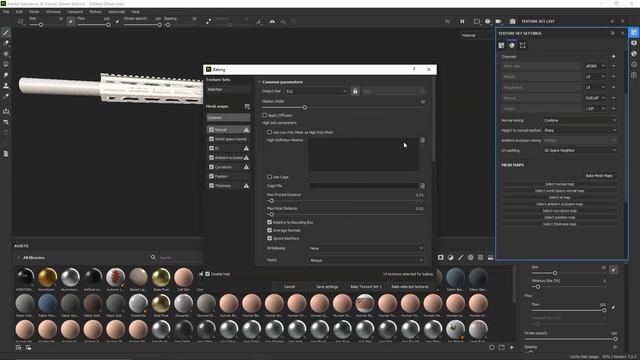Click Cancel in the Baking dialog
Image resolution: width=640 pixels, height=360 pixels.
289,287
